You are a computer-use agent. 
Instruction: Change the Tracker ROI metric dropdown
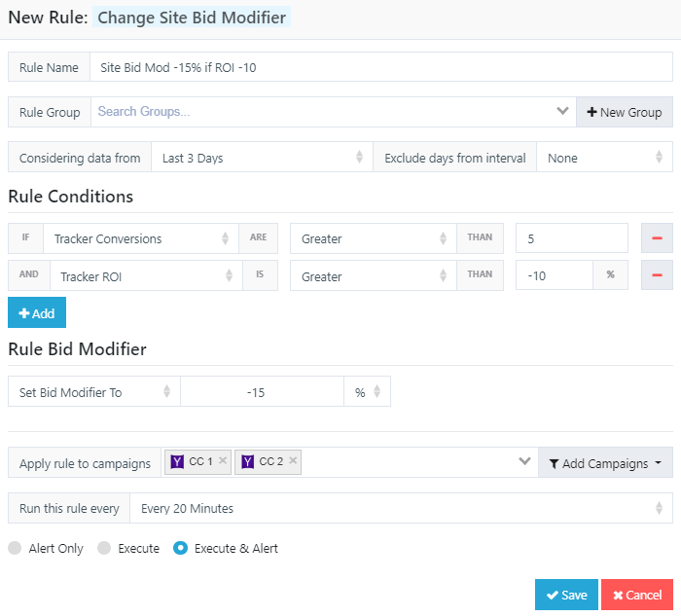146,275
